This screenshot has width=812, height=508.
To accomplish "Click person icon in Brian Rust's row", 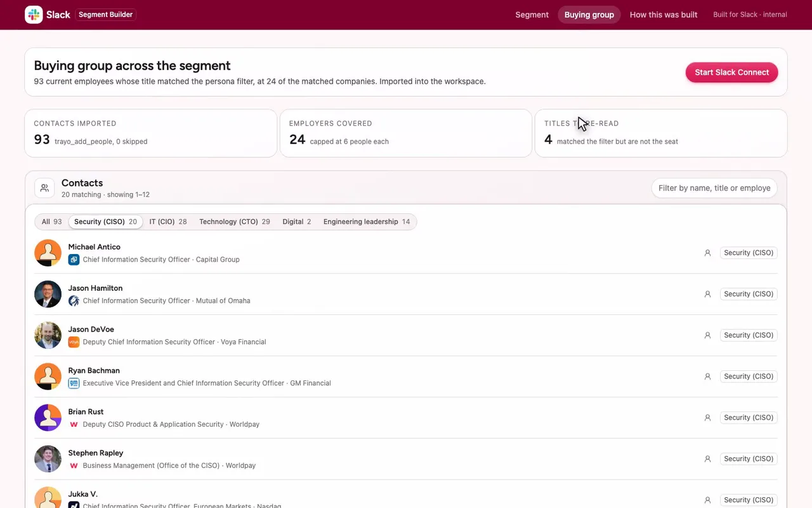I will (707, 418).
